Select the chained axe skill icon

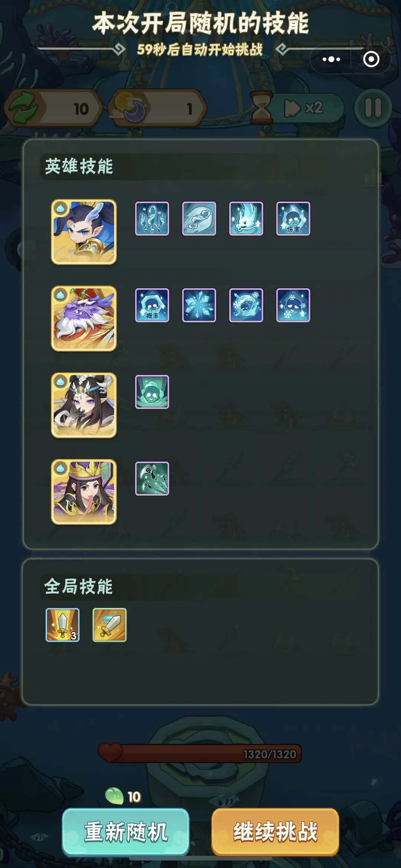pyautogui.click(x=152, y=478)
